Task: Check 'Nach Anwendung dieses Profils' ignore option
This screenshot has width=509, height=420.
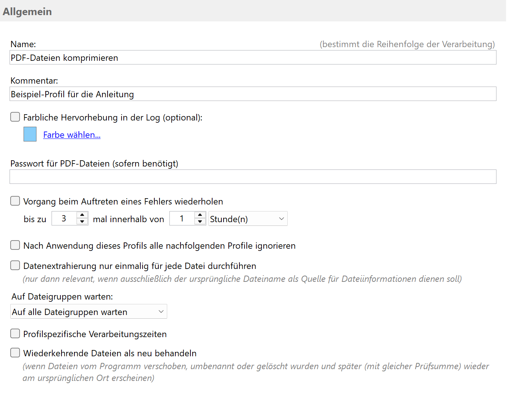Action: click(x=15, y=245)
